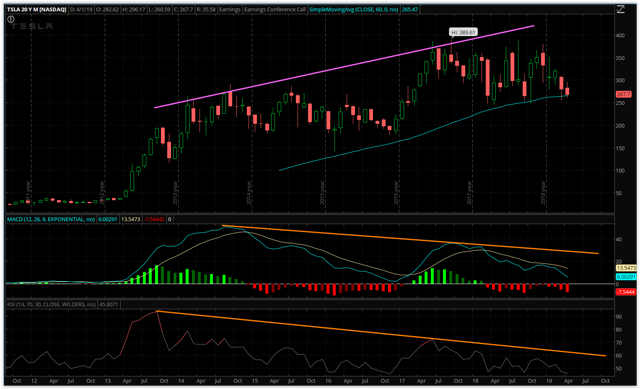The height and width of the screenshot is (389, 640).
Task: Open the MACD (12, 26, 9, EXPONENTIAL, no) study label
Action: tap(51, 219)
